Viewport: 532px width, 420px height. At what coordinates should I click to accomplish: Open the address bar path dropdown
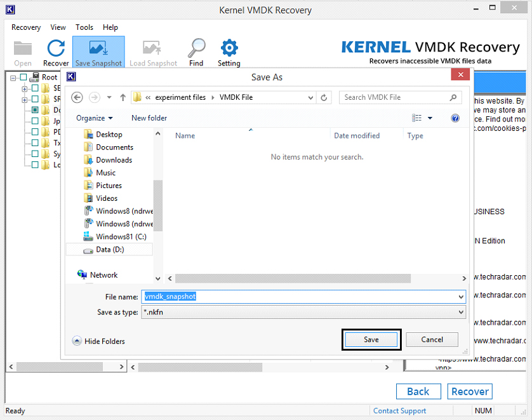(310, 98)
